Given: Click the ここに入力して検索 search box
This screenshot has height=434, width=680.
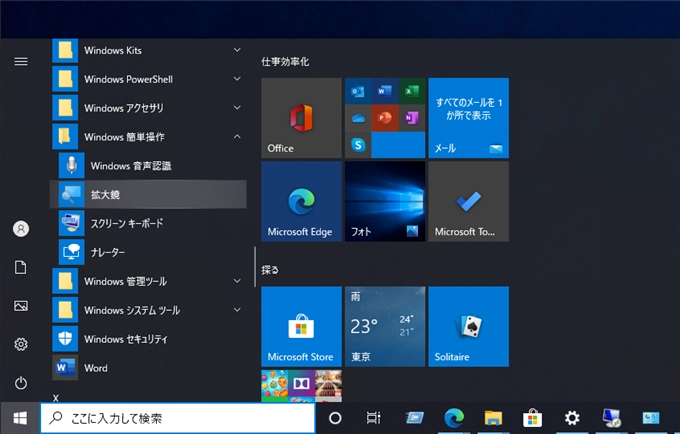Looking at the screenshot, I should pos(178,418).
